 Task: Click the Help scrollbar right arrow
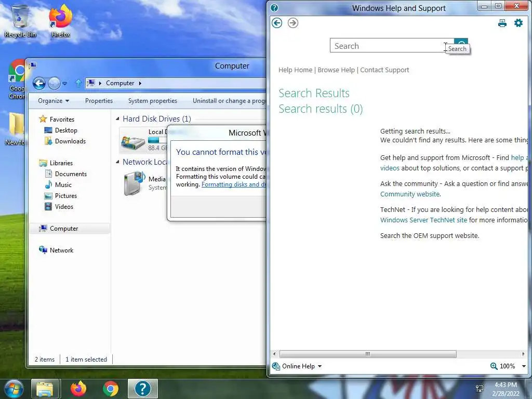523,354
